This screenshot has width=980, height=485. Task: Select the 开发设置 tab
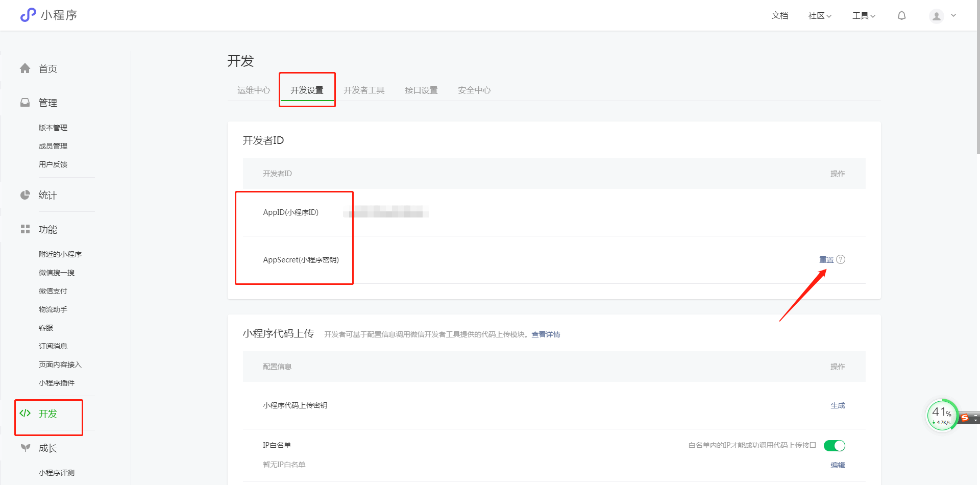[307, 90]
